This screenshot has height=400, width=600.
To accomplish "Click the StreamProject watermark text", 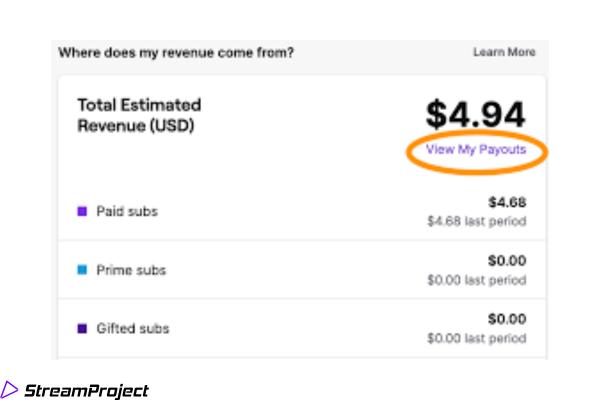I will (x=86, y=390).
